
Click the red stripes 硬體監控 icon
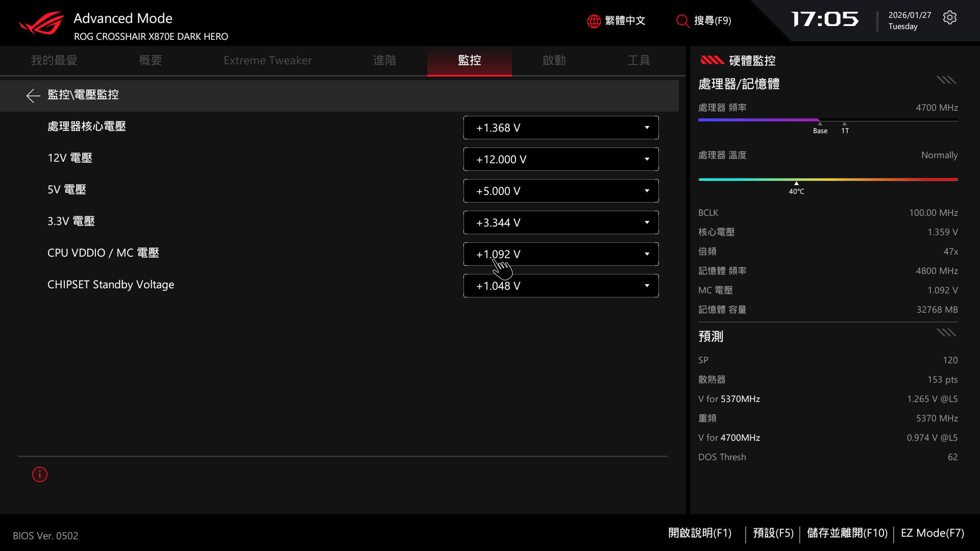point(712,60)
